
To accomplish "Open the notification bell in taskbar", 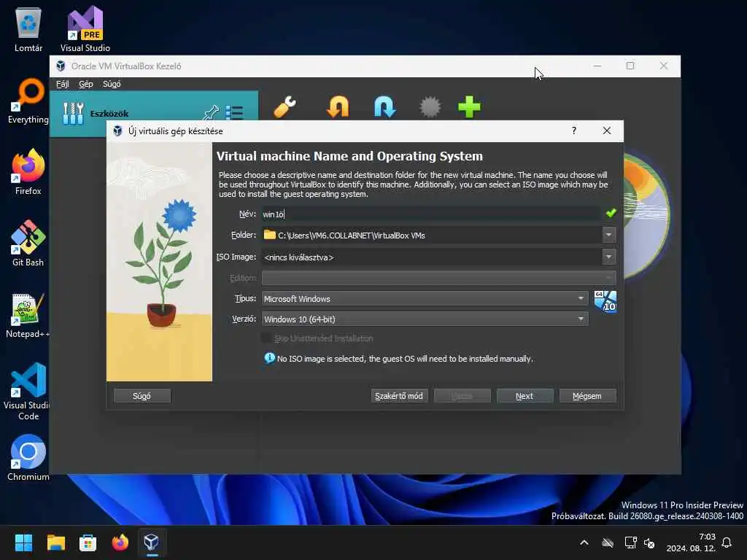I will coord(727,542).
